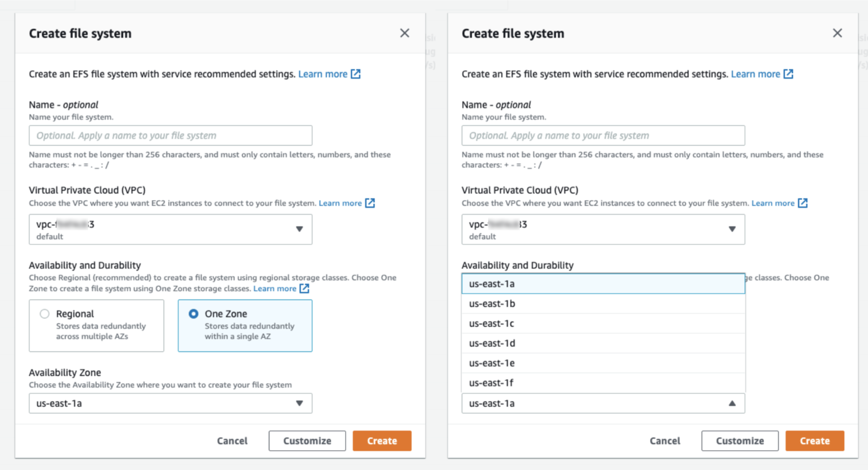The image size is (868, 470).
Task: Choose us-east-1f from the zone list
Action: [491, 383]
